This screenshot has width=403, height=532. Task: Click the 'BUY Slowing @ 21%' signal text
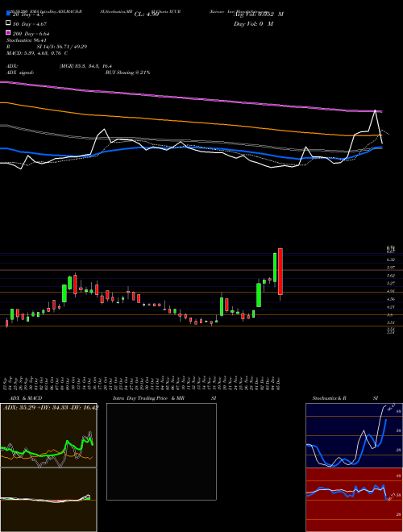pyautogui.click(x=127, y=73)
